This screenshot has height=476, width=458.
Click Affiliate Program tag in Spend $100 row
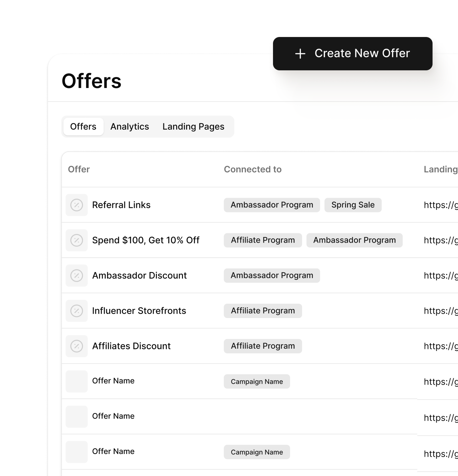[x=263, y=240]
